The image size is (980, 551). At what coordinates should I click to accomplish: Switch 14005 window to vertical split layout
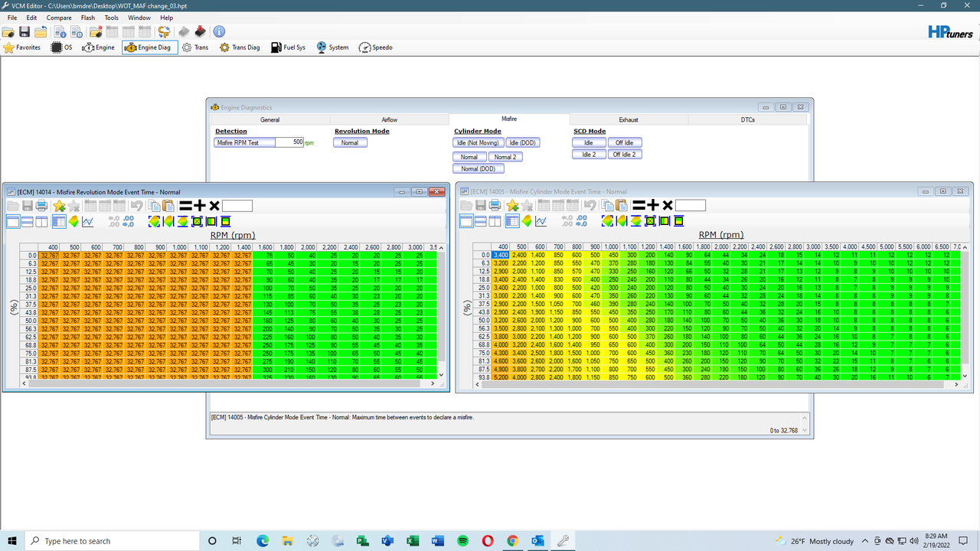495,221
